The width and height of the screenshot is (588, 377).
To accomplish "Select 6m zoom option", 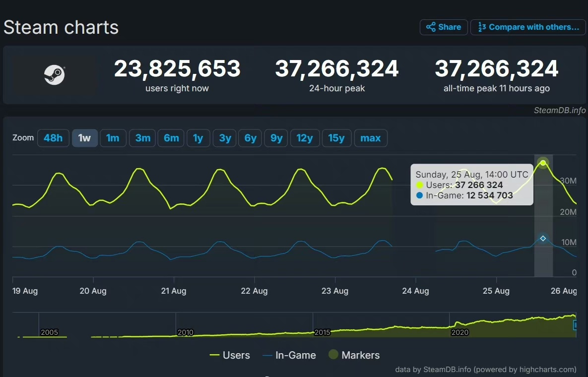I will 171,138.
